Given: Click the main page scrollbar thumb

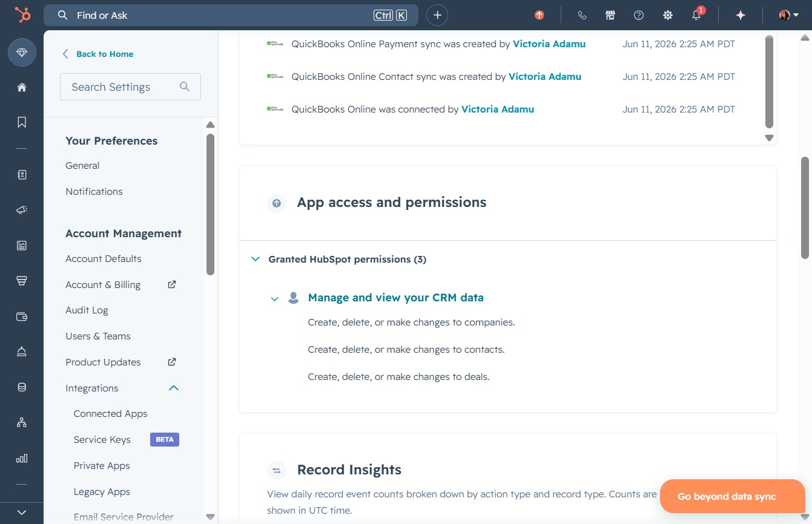Looking at the screenshot, I should [x=805, y=208].
